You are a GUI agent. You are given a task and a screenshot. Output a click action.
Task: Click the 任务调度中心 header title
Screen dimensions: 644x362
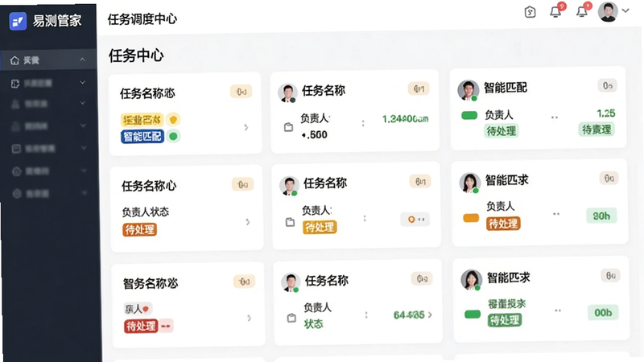click(142, 19)
